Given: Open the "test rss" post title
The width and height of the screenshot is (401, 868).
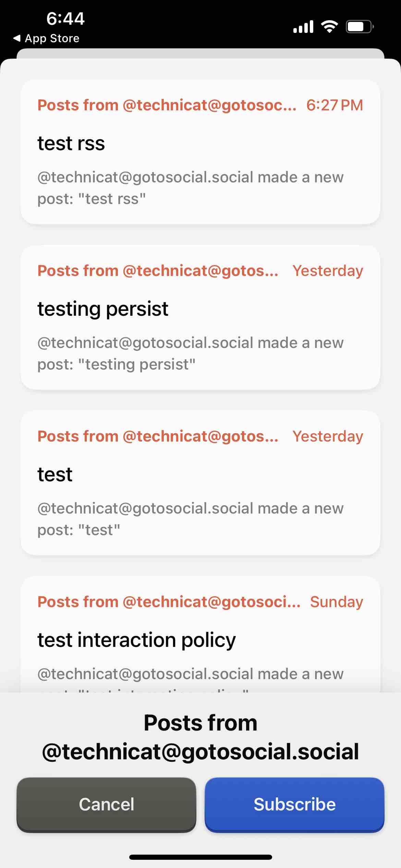Looking at the screenshot, I should click(71, 143).
